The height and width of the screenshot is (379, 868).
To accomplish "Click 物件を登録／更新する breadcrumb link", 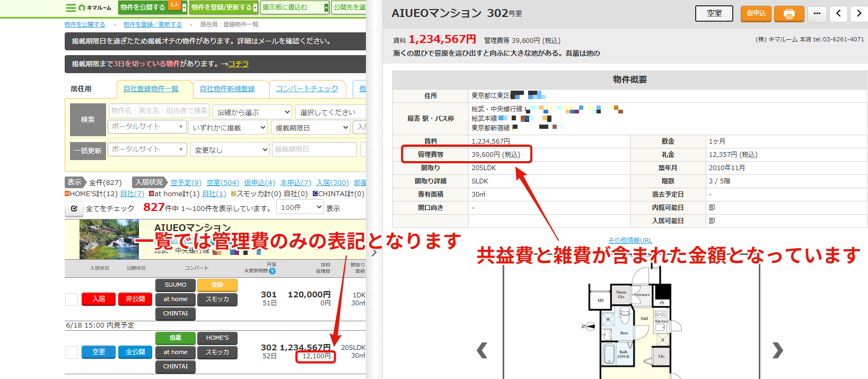I will 153,24.
